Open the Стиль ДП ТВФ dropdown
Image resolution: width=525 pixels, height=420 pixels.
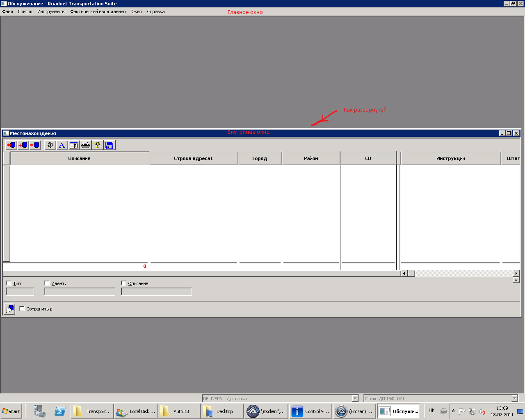[514, 399]
